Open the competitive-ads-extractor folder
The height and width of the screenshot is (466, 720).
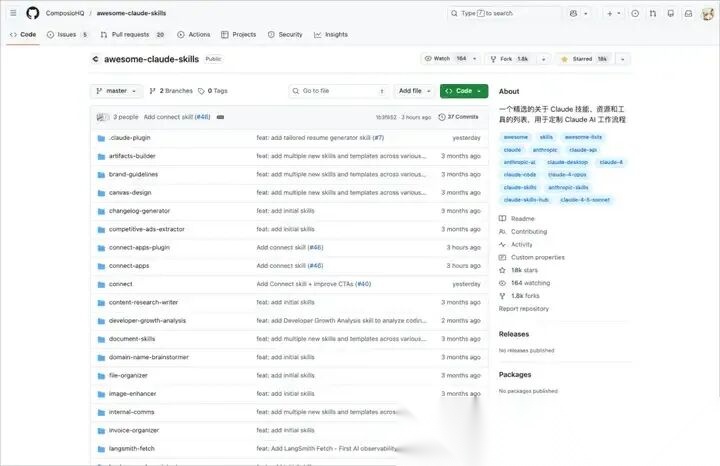146,229
